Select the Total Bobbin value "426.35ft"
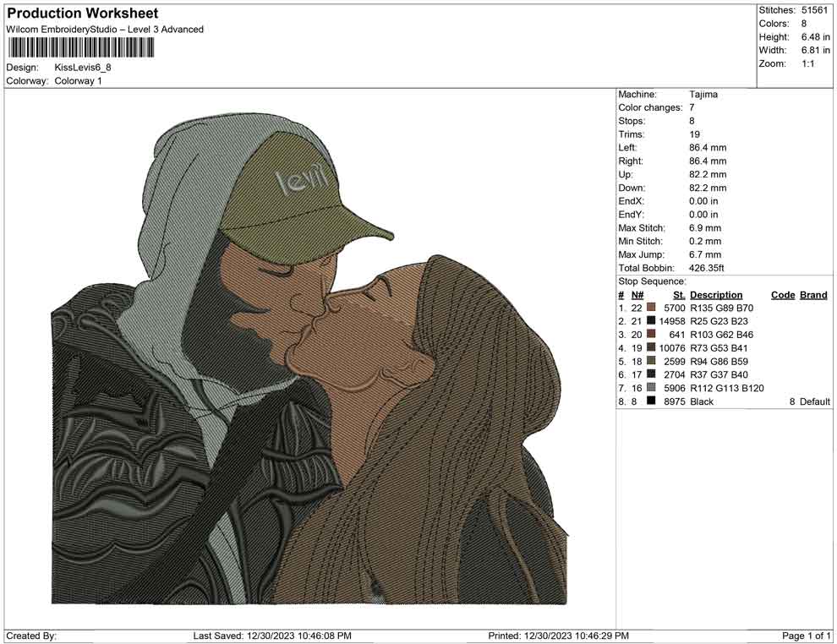The height and width of the screenshot is (644, 837). click(707, 268)
